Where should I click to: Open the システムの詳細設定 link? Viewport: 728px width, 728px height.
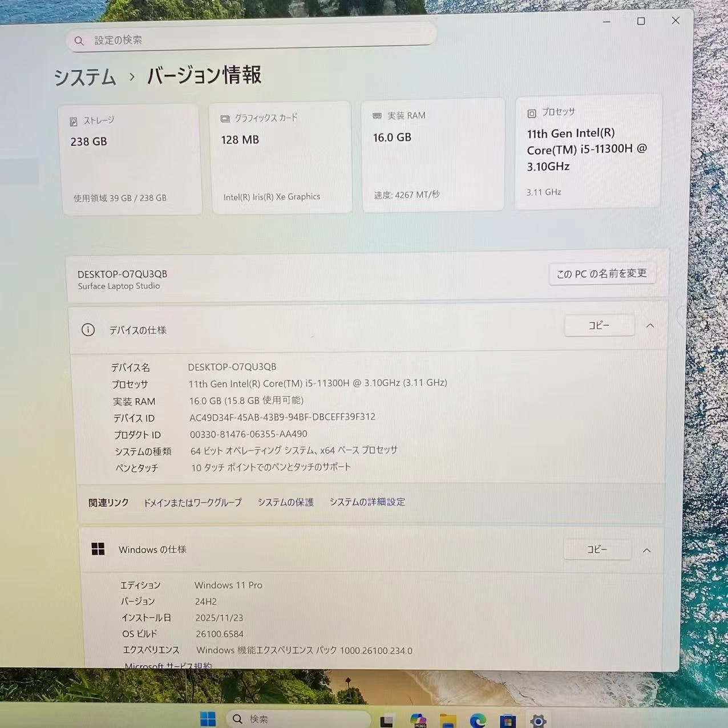367,501
